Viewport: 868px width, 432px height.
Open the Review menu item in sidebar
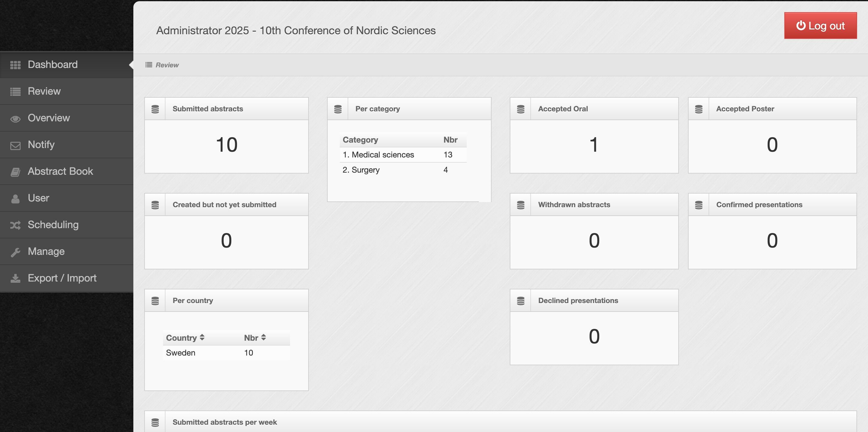pos(44,91)
